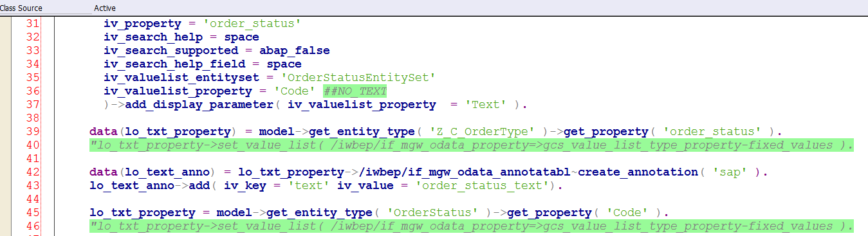The image size is (868, 236).
Task: Click the ##NO_TEXT pragma
Action: point(355,91)
